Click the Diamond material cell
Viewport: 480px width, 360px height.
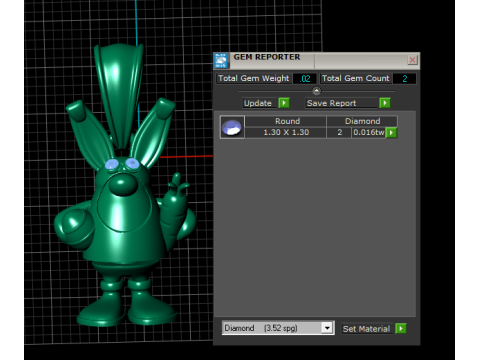(362, 121)
